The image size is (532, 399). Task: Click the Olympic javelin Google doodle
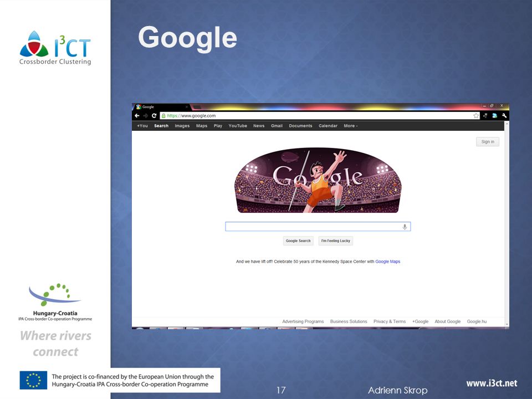[318, 180]
